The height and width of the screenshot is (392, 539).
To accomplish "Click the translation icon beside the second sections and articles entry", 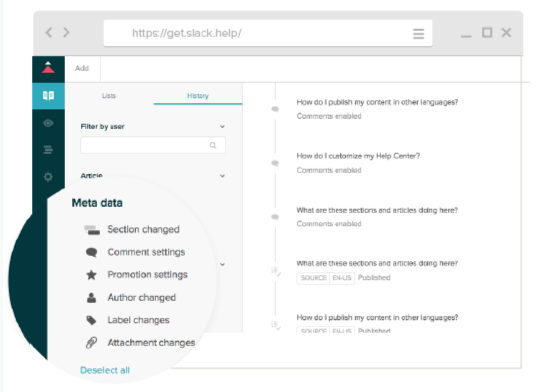I will [276, 271].
